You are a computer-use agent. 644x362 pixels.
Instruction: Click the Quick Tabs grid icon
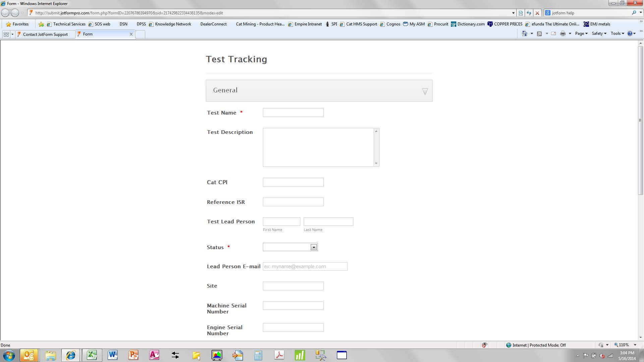tap(6, 34)
